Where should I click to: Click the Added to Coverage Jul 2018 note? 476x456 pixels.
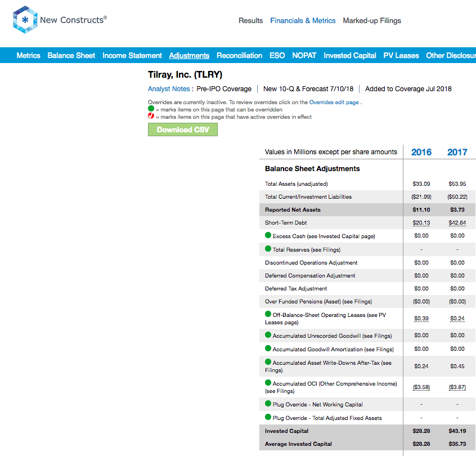pyautogui.click(x=408, y=89)
